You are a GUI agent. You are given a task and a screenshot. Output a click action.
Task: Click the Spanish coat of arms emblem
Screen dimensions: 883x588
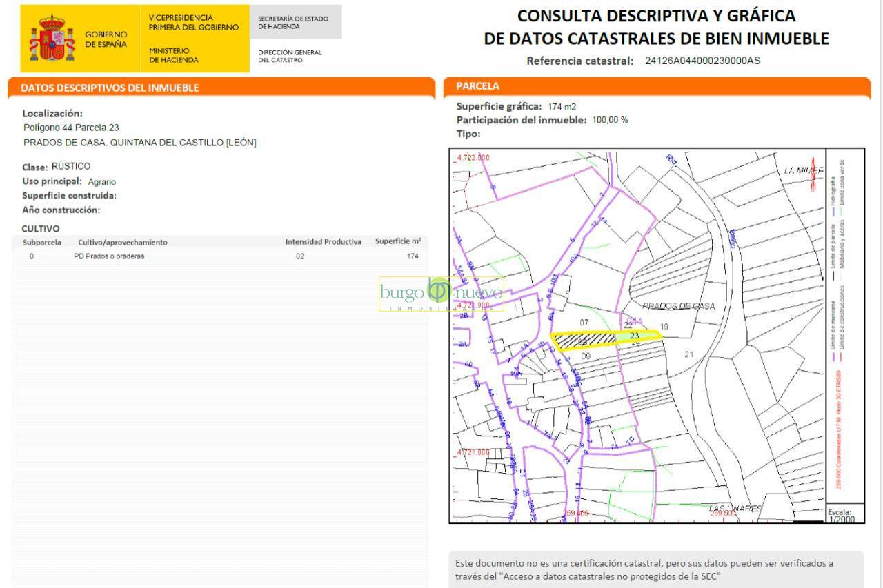pyautogui.click(x=52, y=38)
